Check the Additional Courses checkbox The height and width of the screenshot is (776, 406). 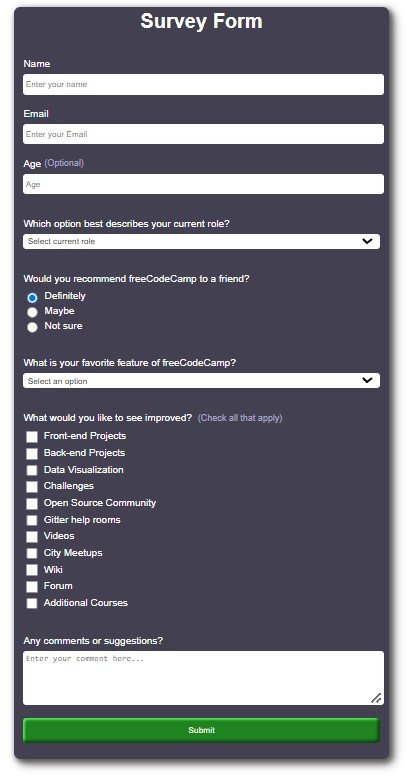point(32,603)
